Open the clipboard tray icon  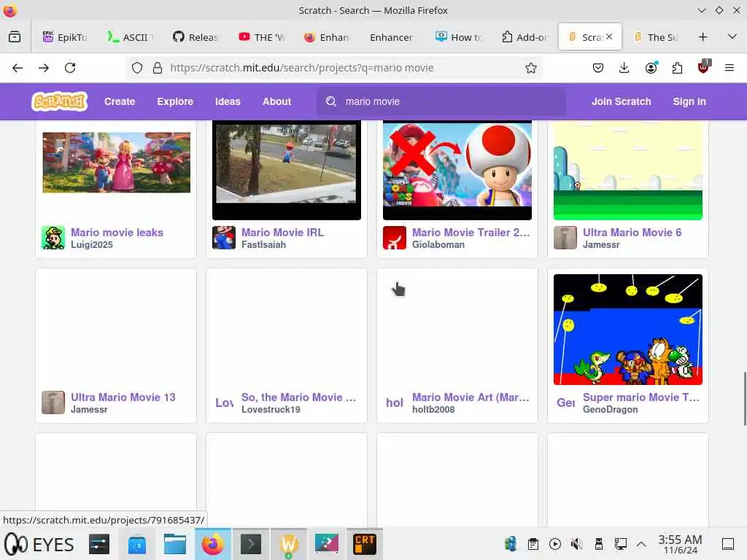click(533, 544)
